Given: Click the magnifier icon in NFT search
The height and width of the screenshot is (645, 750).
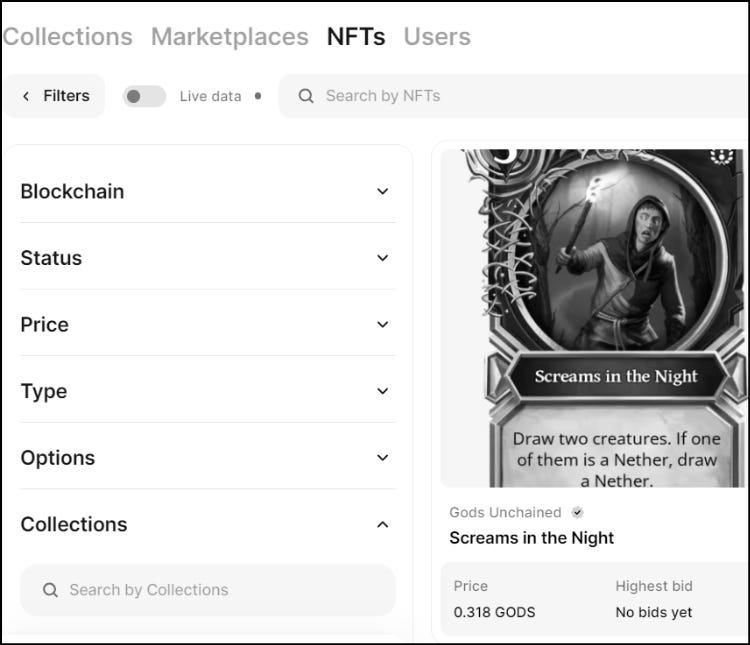Looking at the screenshot, I should [306, 96].
